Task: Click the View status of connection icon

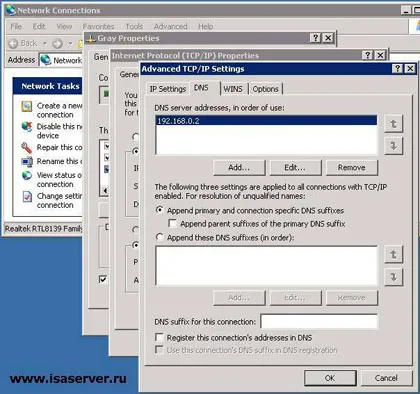Action: pos(27,175)
